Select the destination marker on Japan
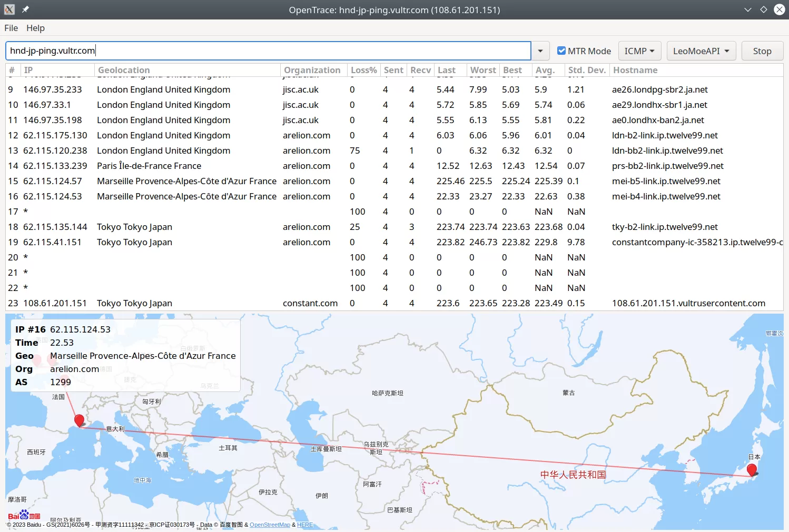The height and width of the screenshot is (532, 789). (752, 470)
